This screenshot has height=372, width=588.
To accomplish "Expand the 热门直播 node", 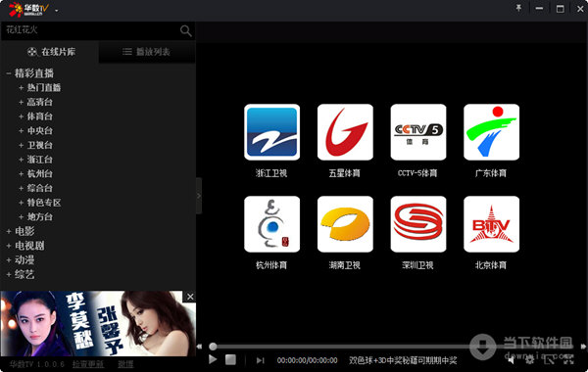I will 21,88.
